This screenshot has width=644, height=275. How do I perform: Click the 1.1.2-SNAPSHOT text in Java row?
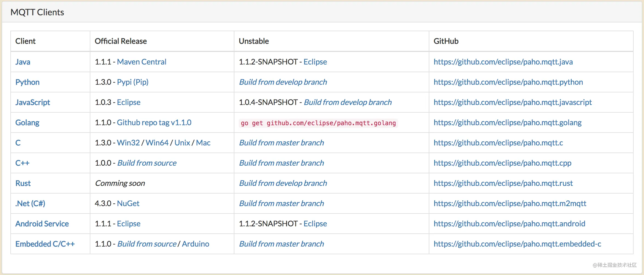268,62
